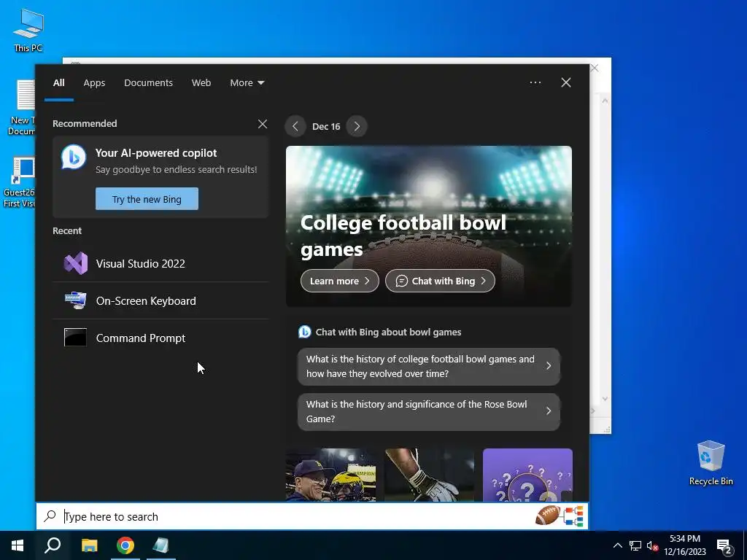Click Visual Studio 2022 text in Recent
The image size is (747, 560).
tap(141, 264)
